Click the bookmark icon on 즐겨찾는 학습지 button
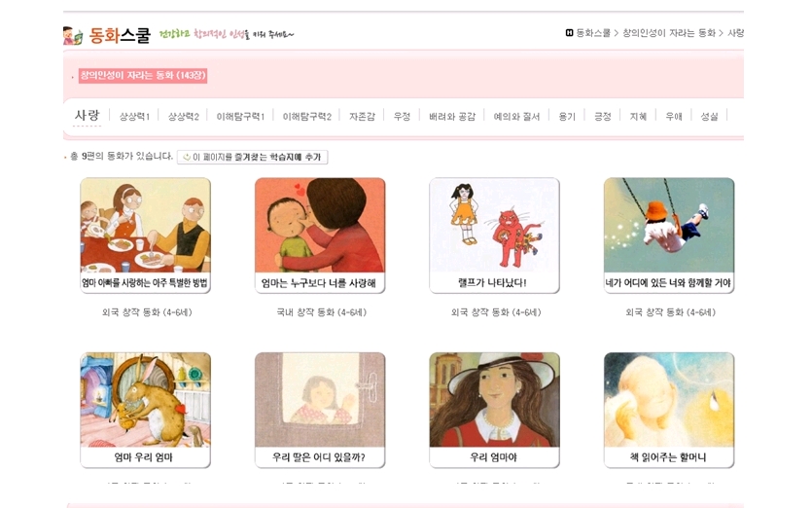Image resolution: width=812 pixels, height=508 pixels. 187,157
